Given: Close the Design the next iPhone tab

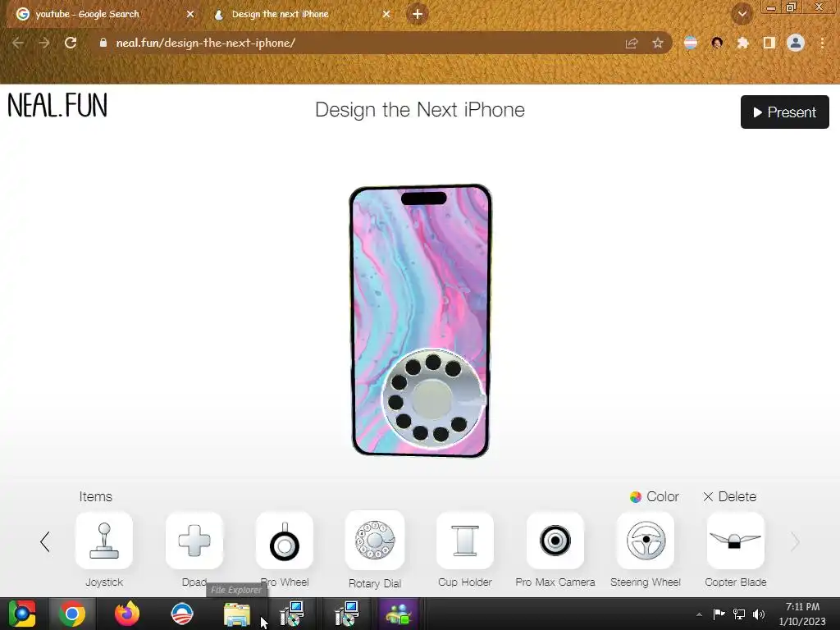Looking at the screenshot, I should pyautogui.click(x=386, y=15).
